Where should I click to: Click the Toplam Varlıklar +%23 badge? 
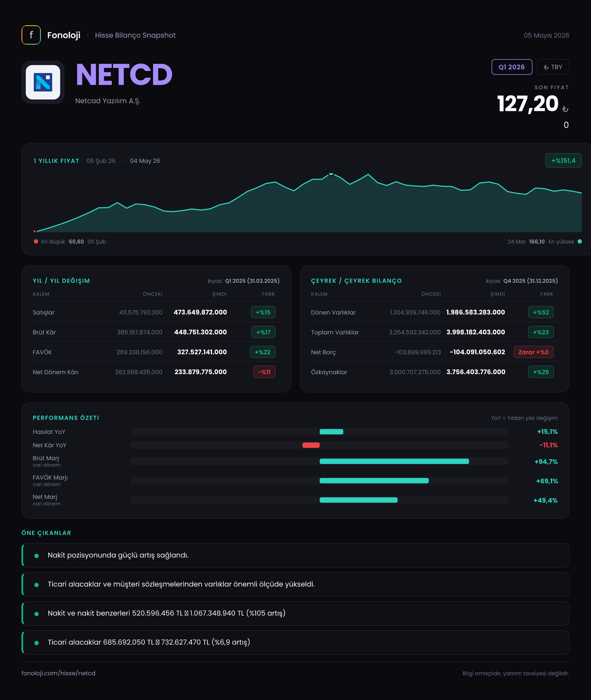coord(541,332)
